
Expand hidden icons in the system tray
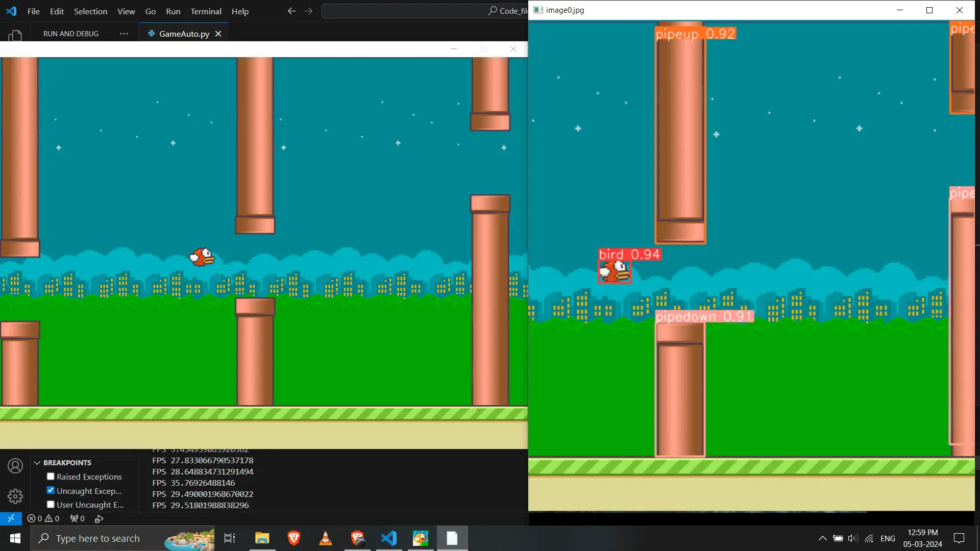click(822, 538)
